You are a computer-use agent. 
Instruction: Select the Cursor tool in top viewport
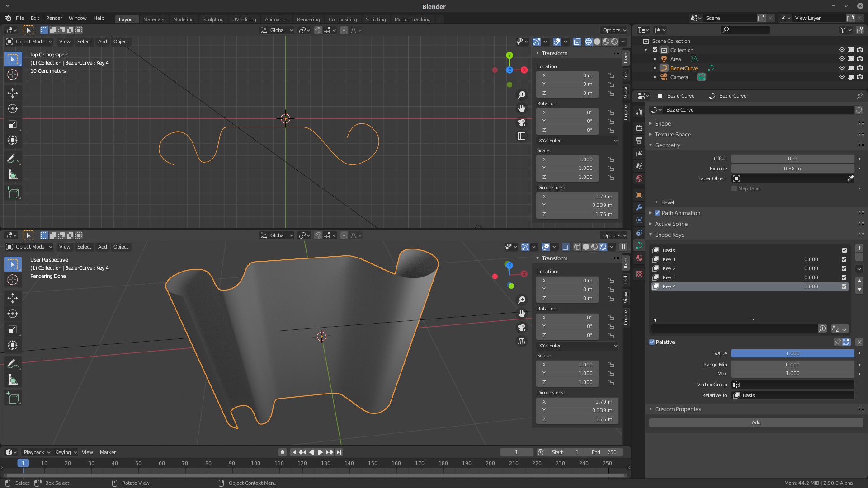13,75
